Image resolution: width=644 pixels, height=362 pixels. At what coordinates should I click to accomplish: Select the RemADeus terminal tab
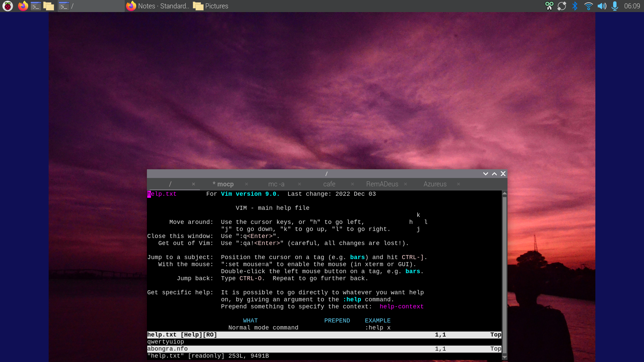(x=382, y=184)
